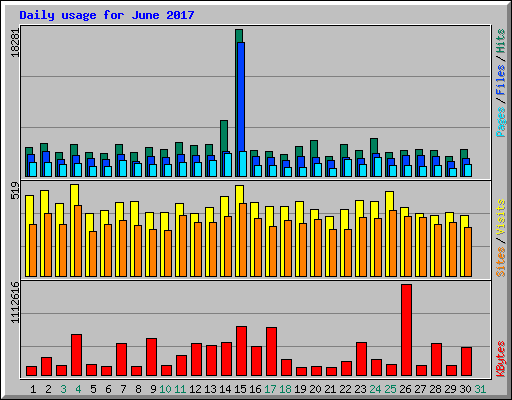Select the red KBytes bar for day 15
The image size is (512, 400).
click(x=241, y=351)
